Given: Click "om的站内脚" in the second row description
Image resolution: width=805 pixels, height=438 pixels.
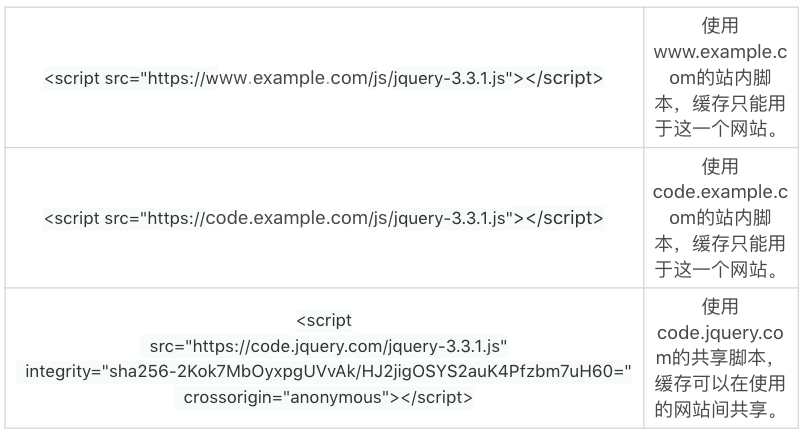Looking at the screenshot, I should [x=719, y=217].
